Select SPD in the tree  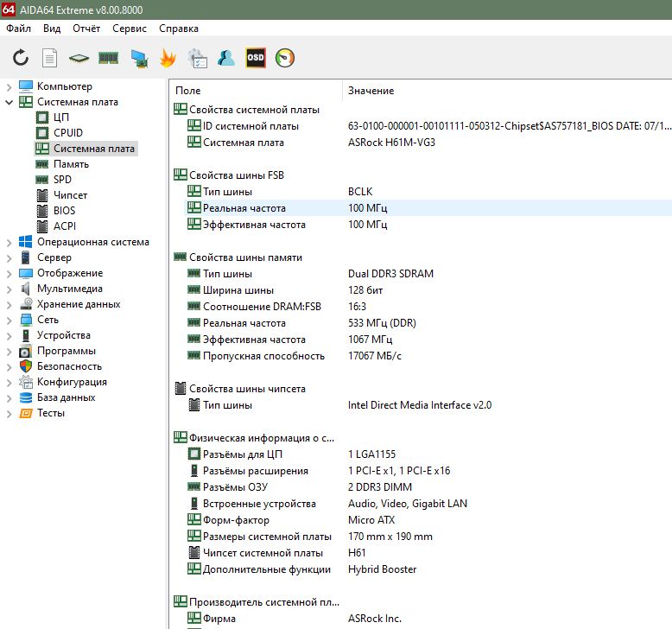tap(62, 180)
